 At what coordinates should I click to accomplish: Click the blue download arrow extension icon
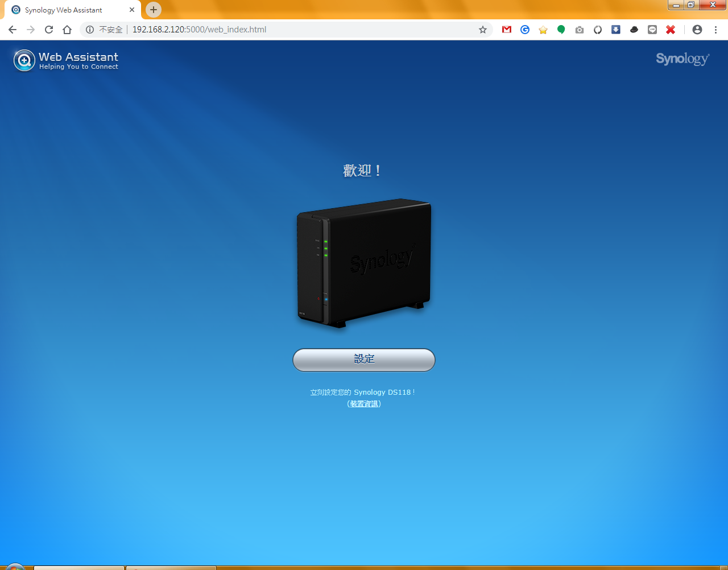pyautogui.click(x=616, y=30)
